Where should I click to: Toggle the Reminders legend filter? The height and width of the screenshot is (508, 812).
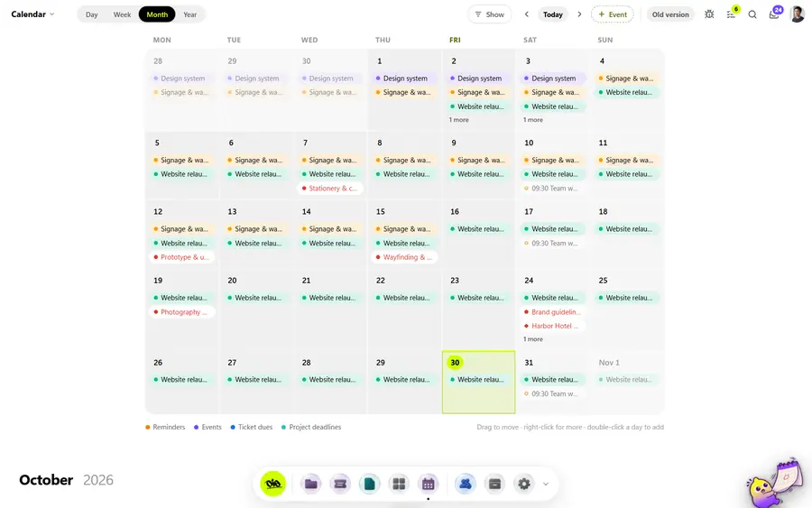165,427
